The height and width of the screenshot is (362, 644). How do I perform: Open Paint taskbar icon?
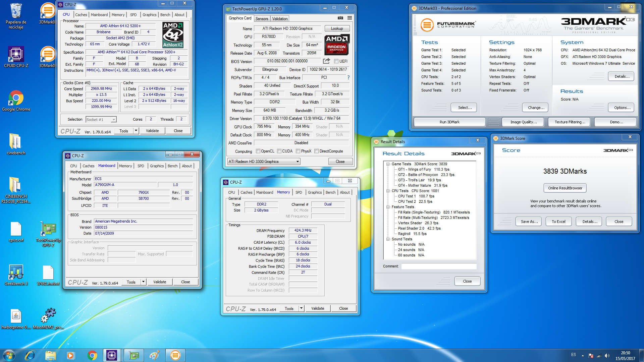154,355
